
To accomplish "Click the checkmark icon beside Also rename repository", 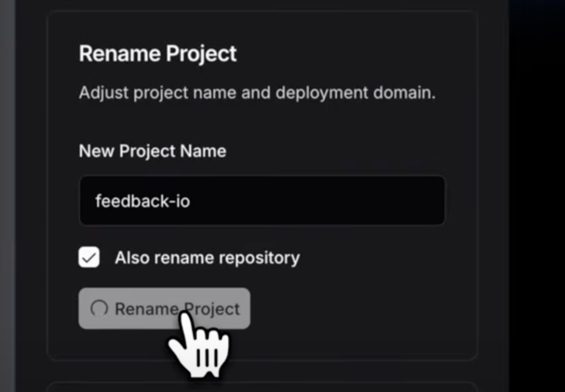I will coord(89,257).
